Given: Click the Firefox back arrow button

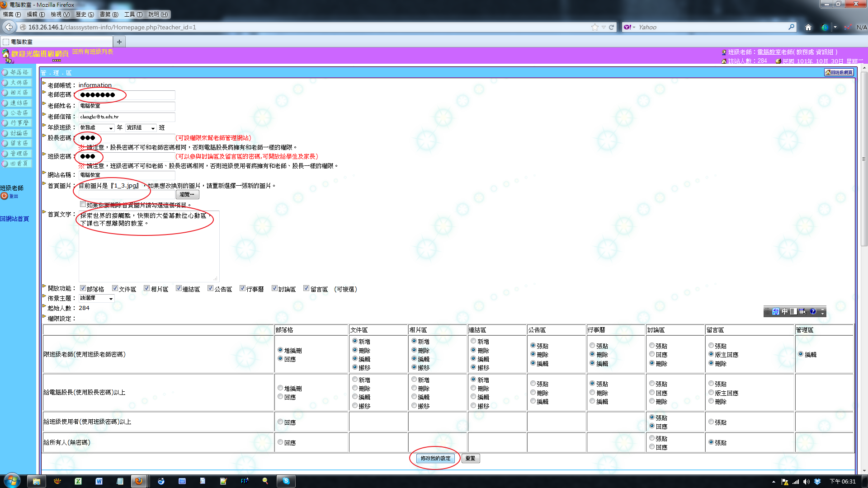Looking at the screenshot, I should coord(9,27).
